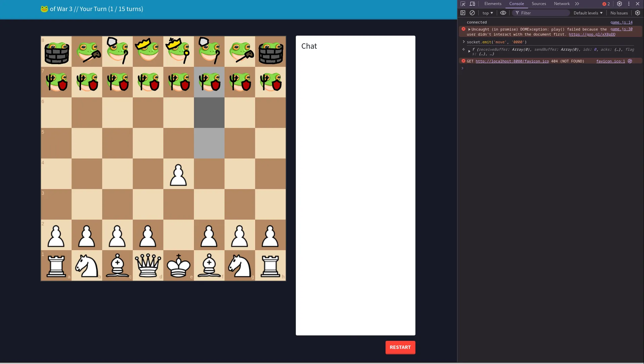Click the error icon beside the favicon 404 message
Screen dimensions: 644x364
pos(464,61)
